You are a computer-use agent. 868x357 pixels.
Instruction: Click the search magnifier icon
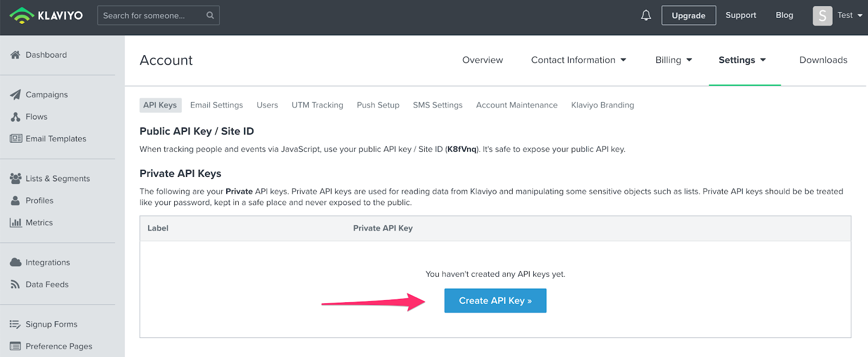(x=210, y=15)
